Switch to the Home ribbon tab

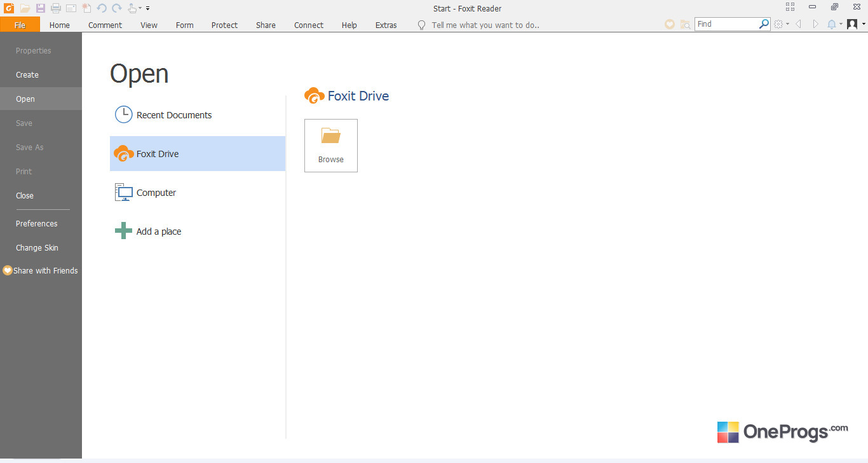[x=60, y=25]
